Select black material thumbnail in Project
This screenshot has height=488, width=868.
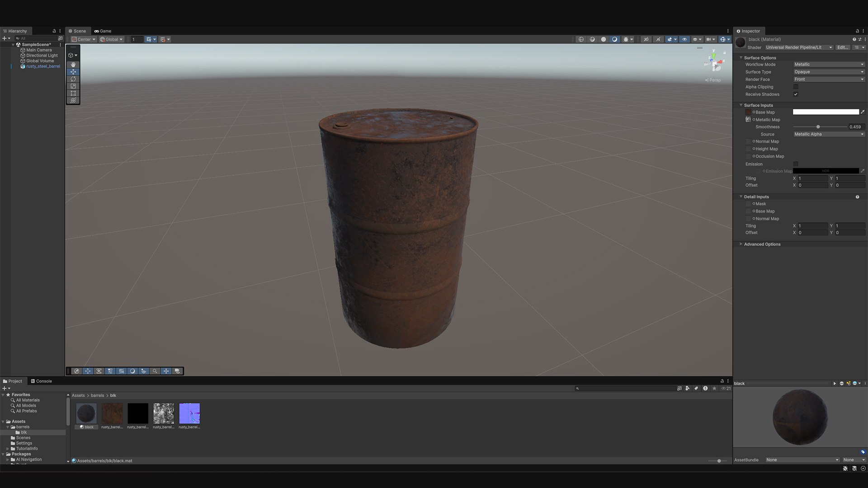(x=86, y=413)
